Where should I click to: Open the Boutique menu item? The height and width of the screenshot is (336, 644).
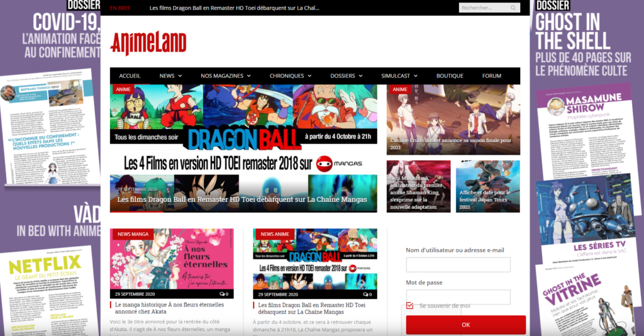(450, 76)
